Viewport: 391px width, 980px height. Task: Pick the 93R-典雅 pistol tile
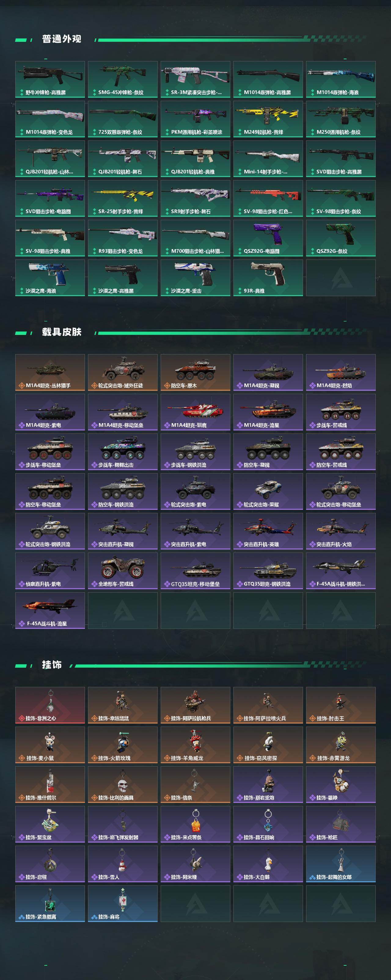coord(268,278)
